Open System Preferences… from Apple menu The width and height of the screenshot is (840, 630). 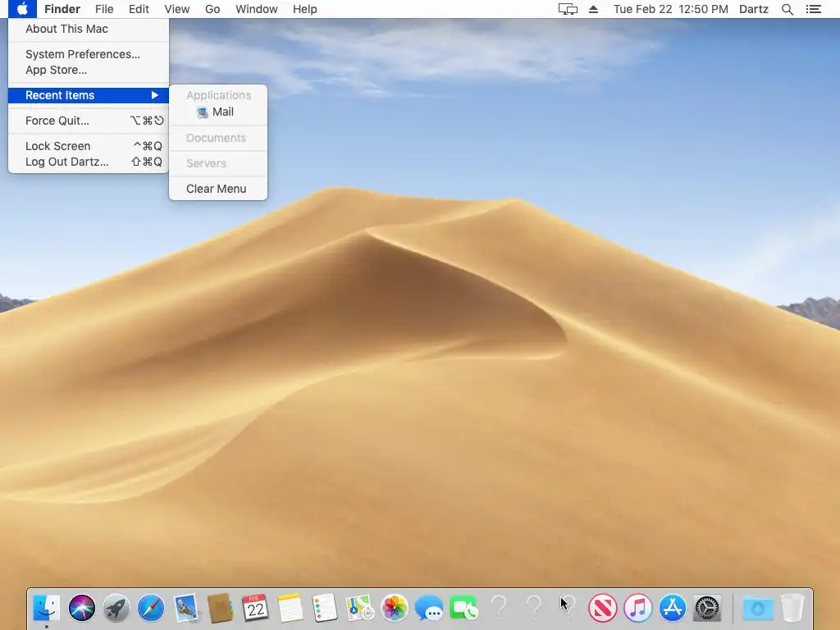point(89,54)
